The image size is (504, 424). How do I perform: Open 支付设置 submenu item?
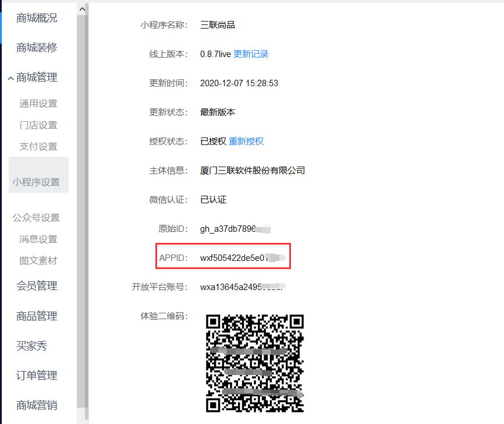point(38,146)
